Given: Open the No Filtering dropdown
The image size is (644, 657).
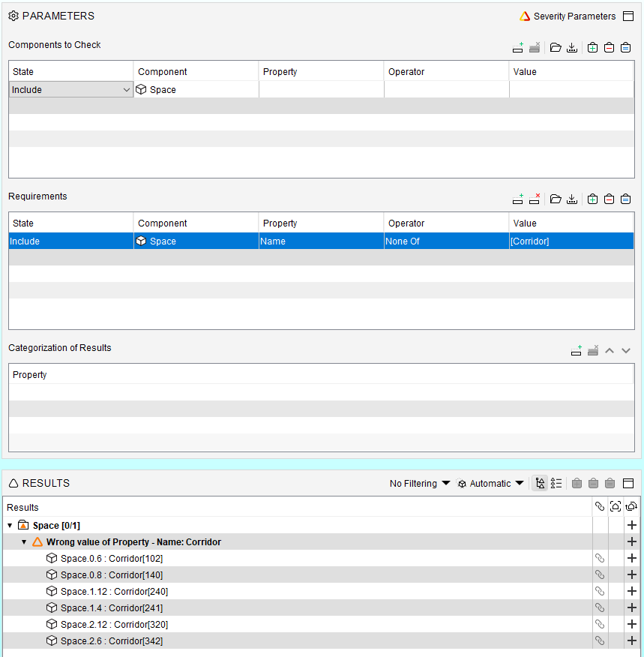Looking at the screenshot, I should [420, 483].
